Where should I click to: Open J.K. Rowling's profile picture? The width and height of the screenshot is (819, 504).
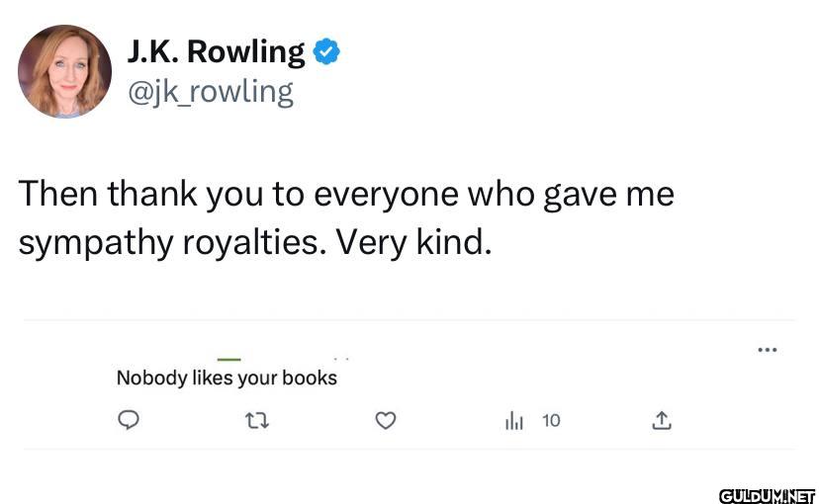pyautogui.click(x=64, y=71)
